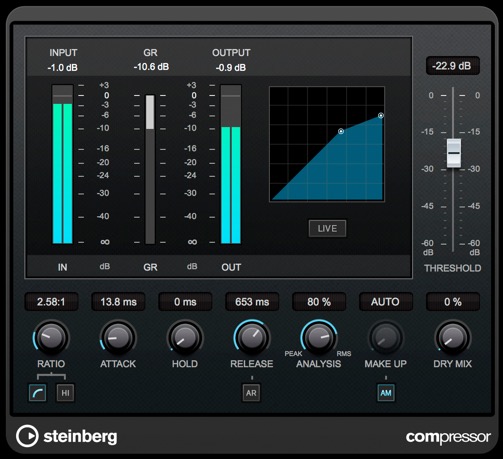Click the Dry Mix knob

[452, 338]
